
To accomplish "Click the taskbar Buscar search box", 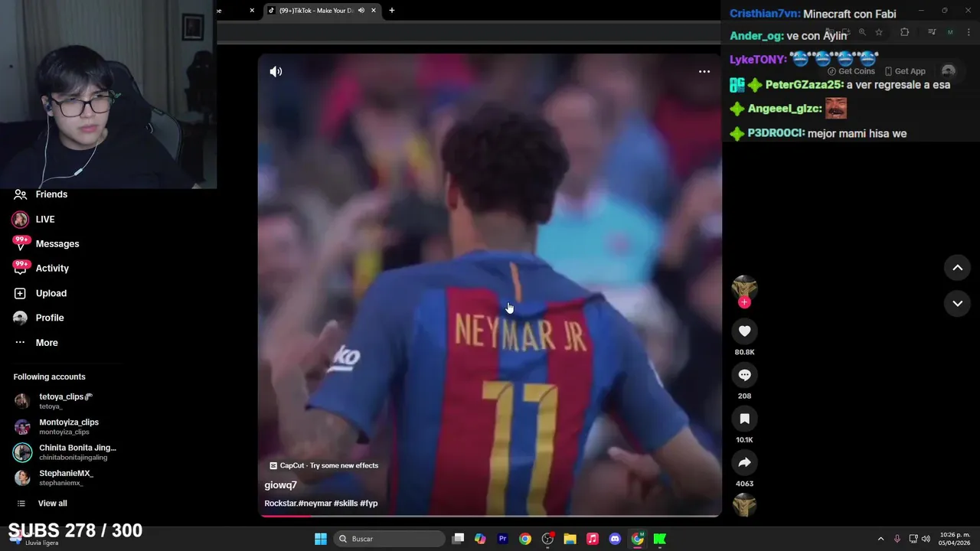I will pyautogui.click(x=390, y=539).
